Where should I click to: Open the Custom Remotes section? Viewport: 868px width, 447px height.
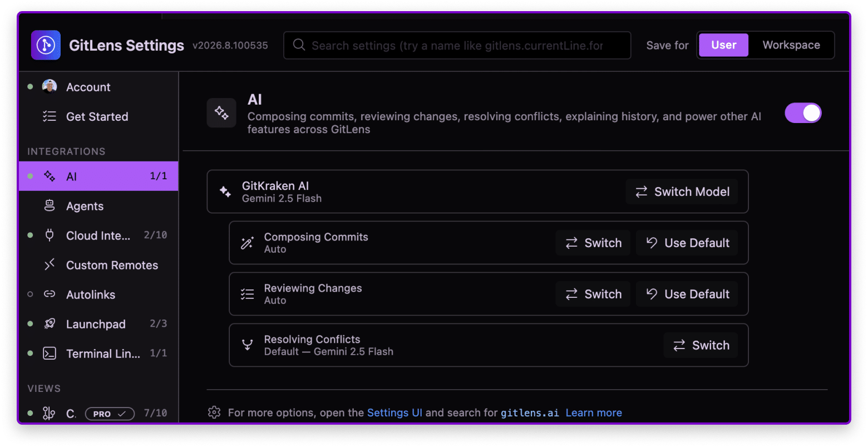click(x=98, y=265)
